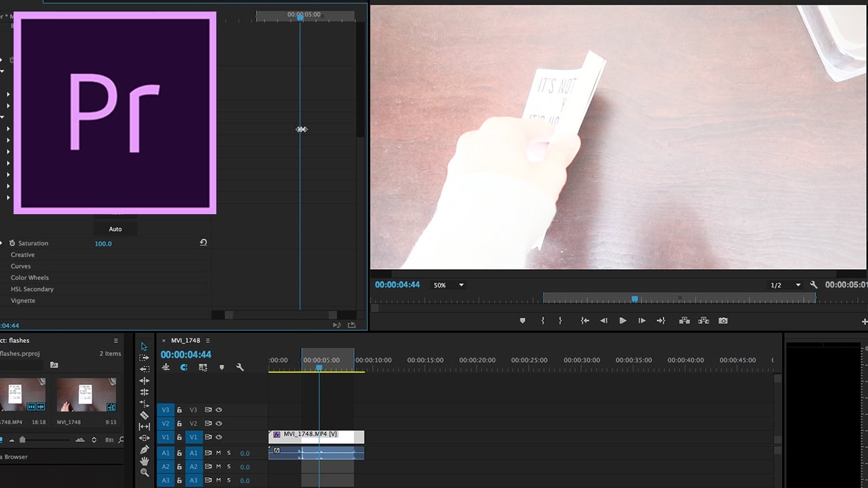Viewport: 868px width, 488px height.
Task: Expand the Vignette section
Action: pyautogui.click(x=23, y=301)
